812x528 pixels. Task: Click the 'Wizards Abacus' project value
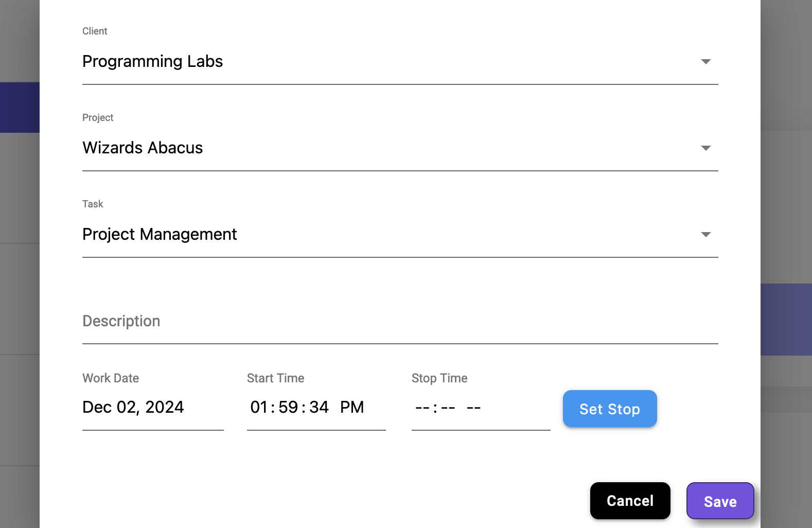tap(143, 148)
